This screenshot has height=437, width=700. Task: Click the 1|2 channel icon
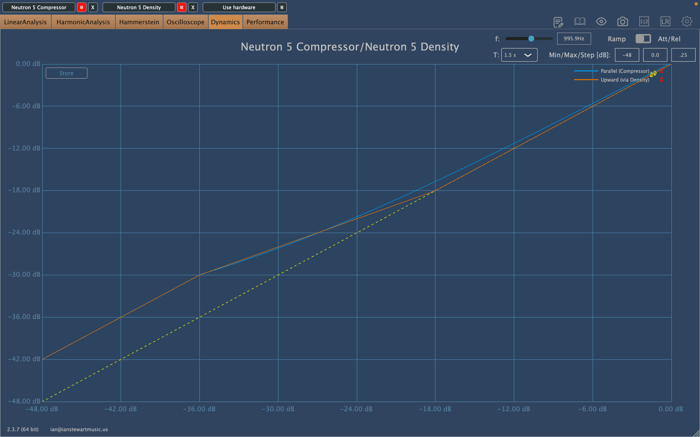(x=644, y=21)
